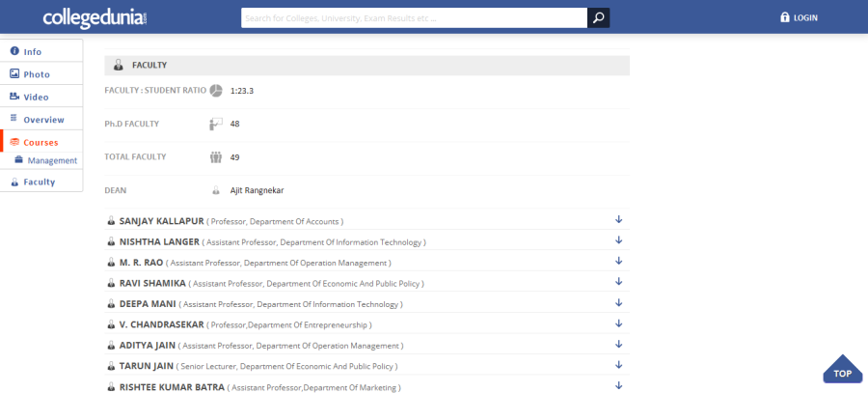Image resolution: width=868 pixels, height=393 pixels.
Task: Open the Photo sidebar tab
Action: (x=41, y=73)
